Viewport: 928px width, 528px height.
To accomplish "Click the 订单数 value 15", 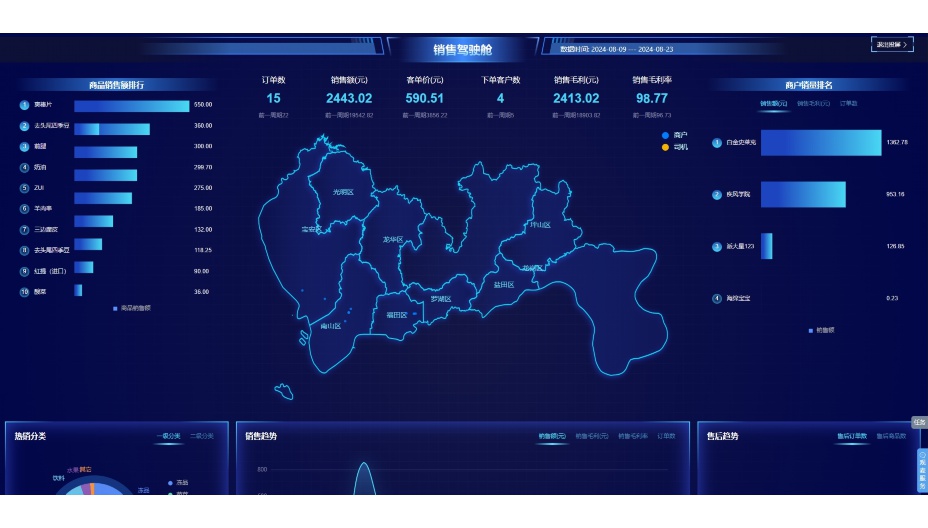I will pyautogui.click(x=273, y=98).
